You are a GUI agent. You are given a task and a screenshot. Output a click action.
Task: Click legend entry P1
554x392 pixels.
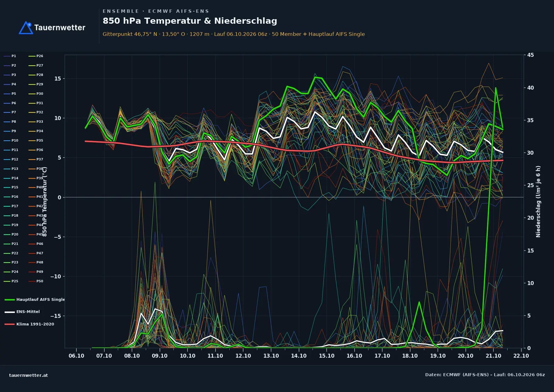click(10, 56)
